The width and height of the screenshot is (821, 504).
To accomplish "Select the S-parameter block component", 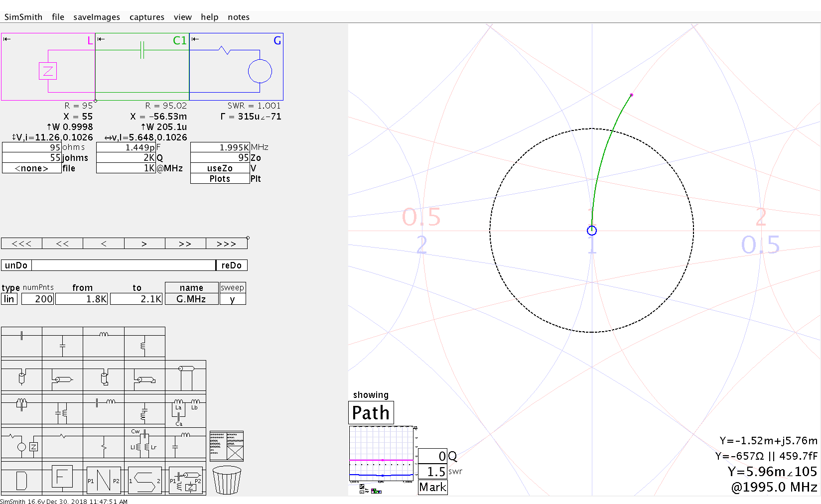I will pos(144,480).
